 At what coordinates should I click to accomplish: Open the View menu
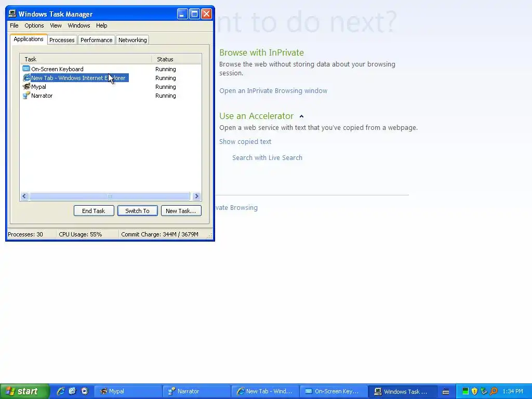click(56, 25)
